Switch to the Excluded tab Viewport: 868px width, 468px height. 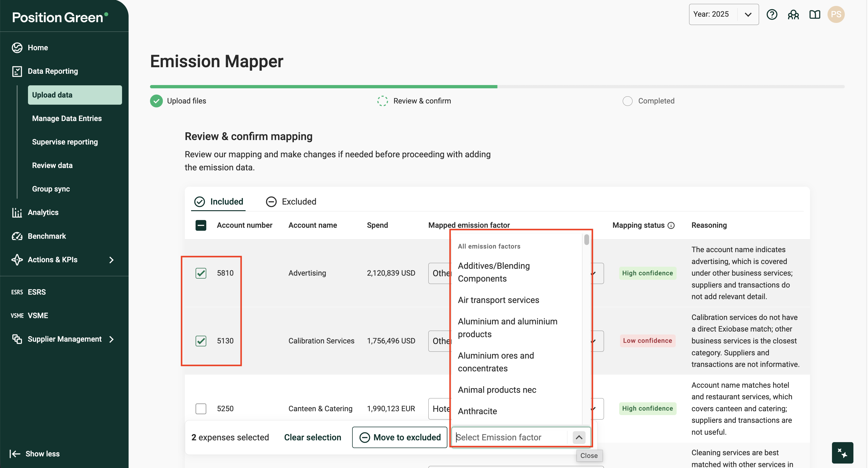pyautogui.click(x=291, y=201)
